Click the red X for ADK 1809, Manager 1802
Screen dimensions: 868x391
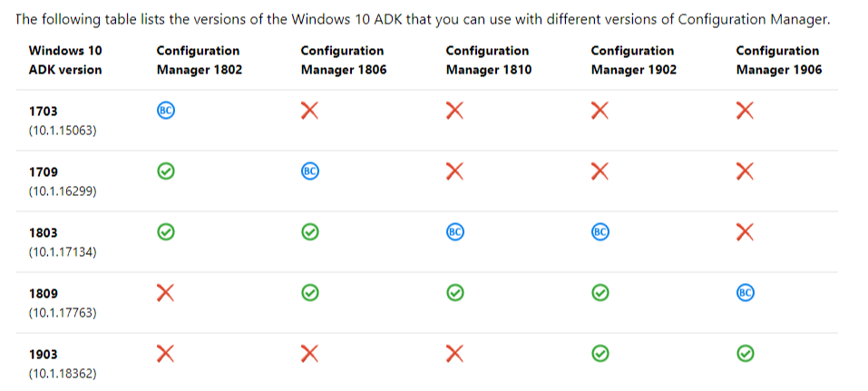(x=166, y=292)
